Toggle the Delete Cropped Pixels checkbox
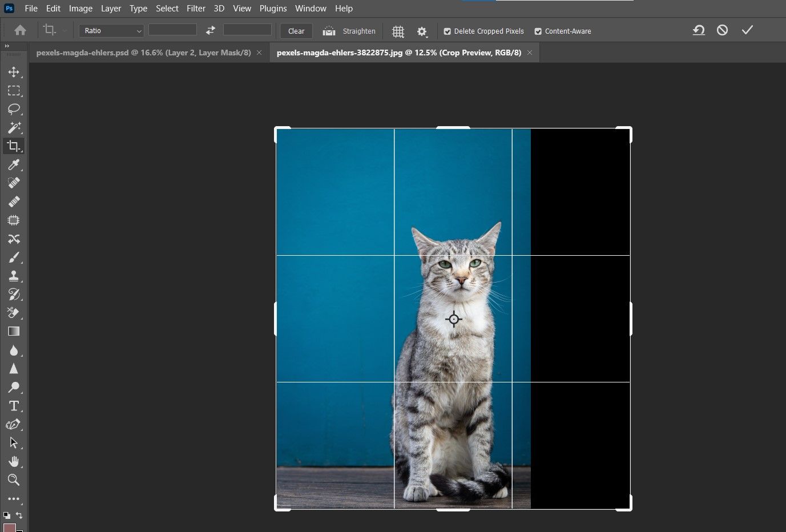The height and width of the screenshot is (532, 786). coord(448,31)
